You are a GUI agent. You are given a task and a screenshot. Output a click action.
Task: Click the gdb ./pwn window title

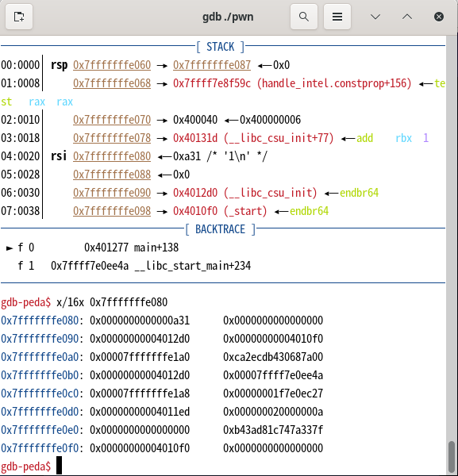tap(228, 17)
